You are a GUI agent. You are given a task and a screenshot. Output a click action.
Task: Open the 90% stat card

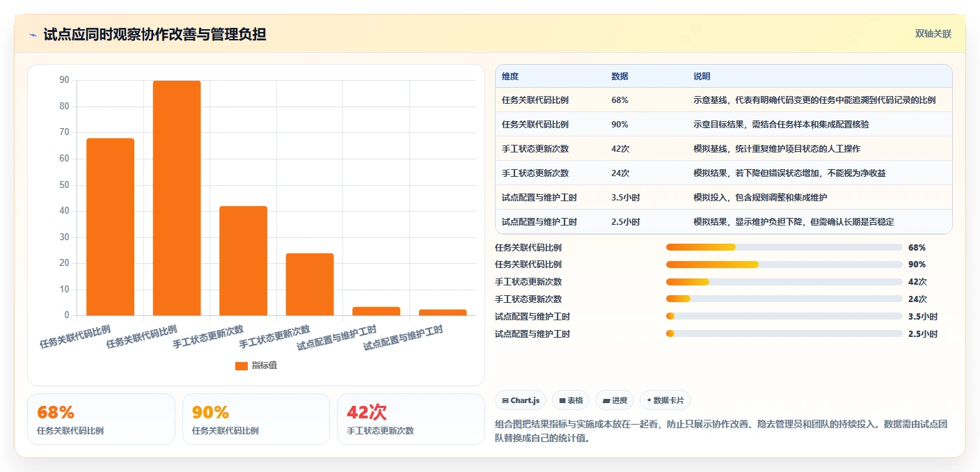[256, 419]
